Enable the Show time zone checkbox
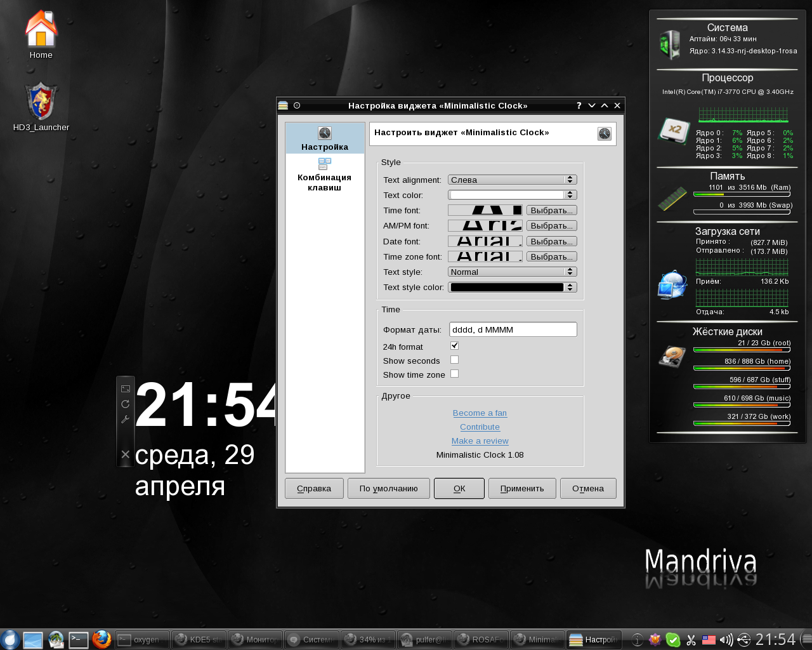 pos(454,374)
